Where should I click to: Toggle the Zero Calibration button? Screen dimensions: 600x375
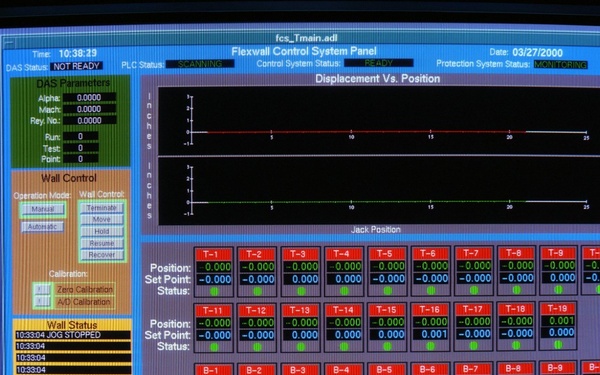pos(42,289)
